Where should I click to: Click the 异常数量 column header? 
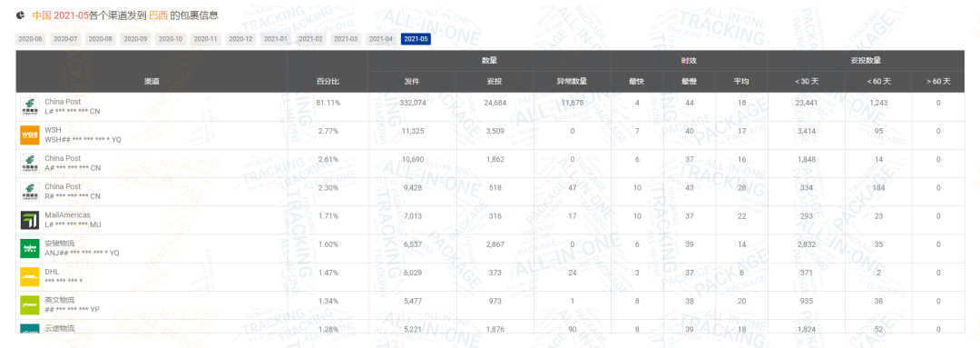572,82
